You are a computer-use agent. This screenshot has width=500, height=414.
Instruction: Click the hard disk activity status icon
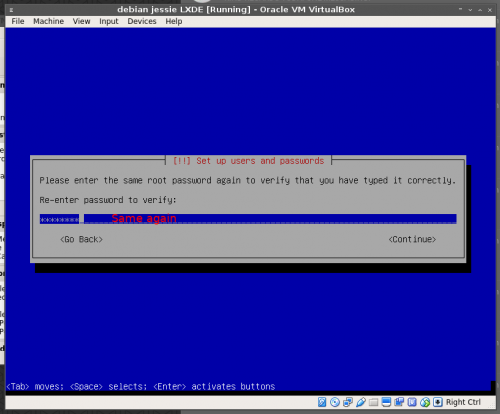click(322, 402)
